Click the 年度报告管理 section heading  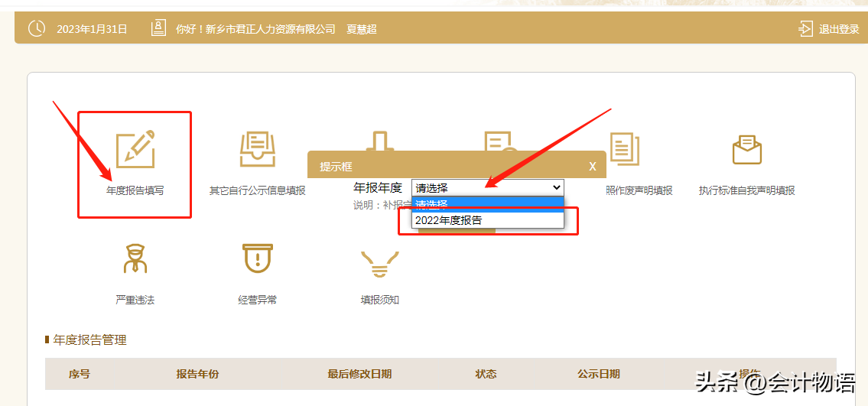point(89,340)
